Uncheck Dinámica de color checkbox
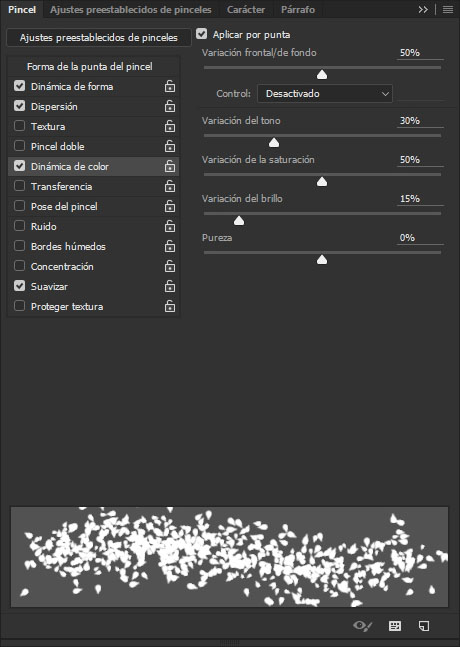The width and height of the screenshot is (460, 647). click(x=19, y=166)
